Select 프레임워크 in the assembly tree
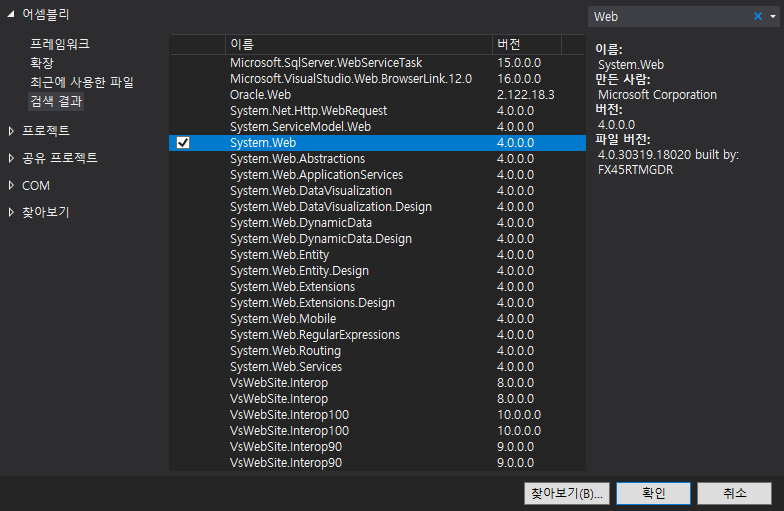The height and width of the screenshot is (511, 784). (x=60, y=44)
